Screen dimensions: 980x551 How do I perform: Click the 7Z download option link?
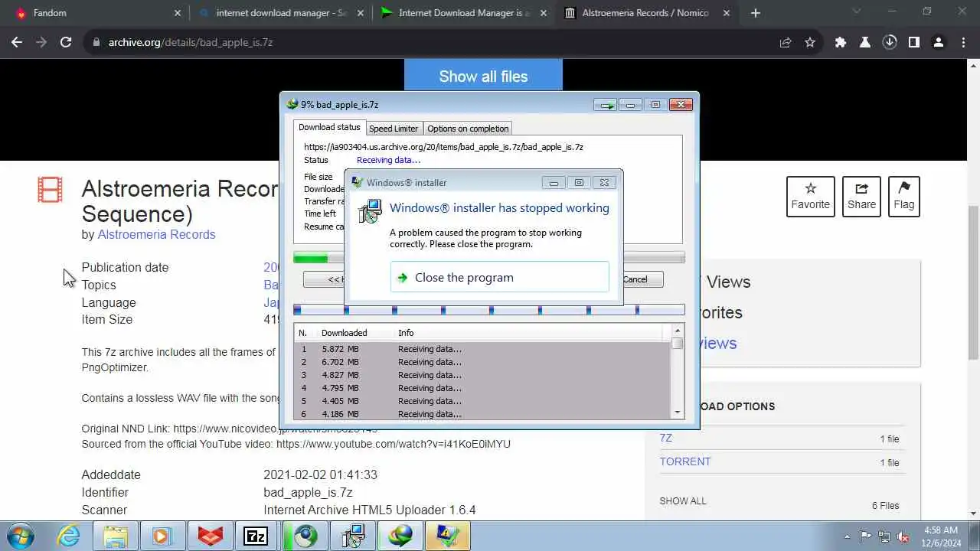tap(666, 438)
